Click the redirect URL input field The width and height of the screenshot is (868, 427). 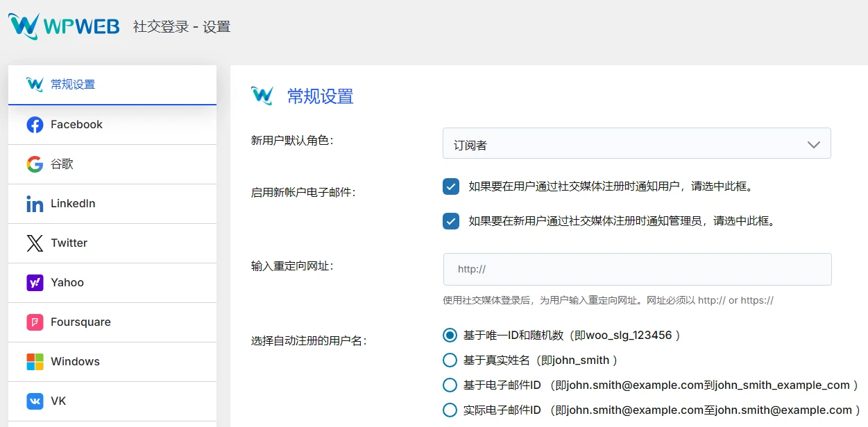pos(636,269)
